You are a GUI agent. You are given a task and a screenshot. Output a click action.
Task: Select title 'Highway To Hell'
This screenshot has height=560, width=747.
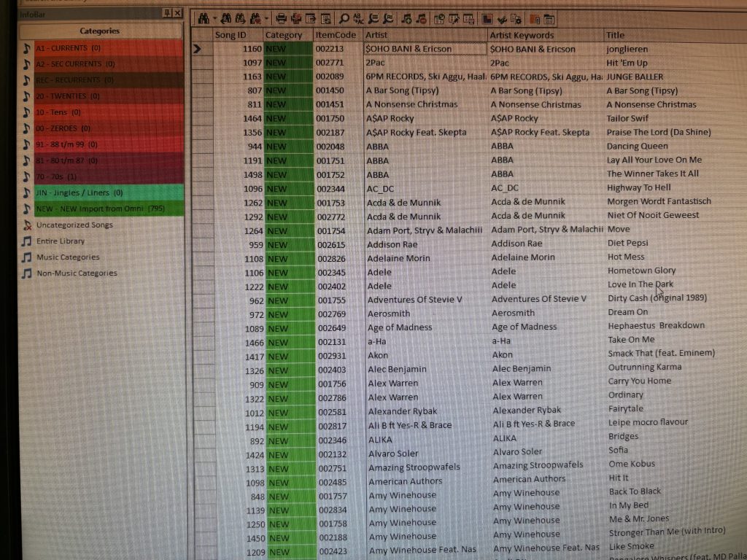click(638, 187)
